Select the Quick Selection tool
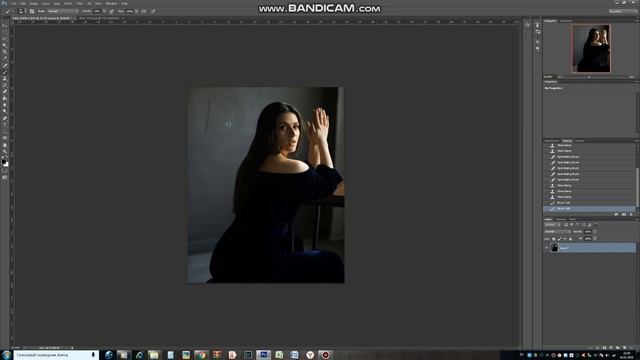Image resolution: width=640 pixels, height=360 pixels. (x=5, y=45)
